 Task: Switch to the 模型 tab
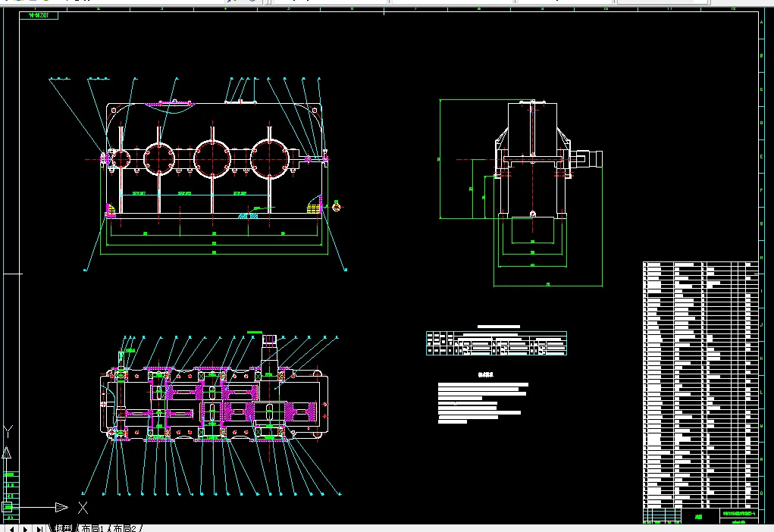(x=63, y=528)
